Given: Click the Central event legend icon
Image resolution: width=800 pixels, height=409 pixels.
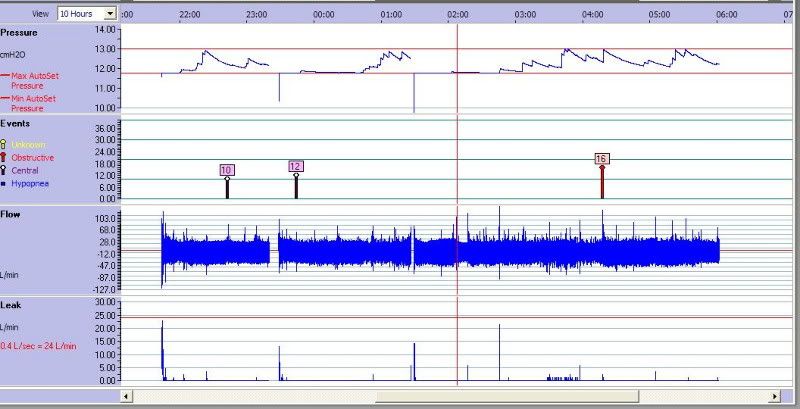Looking at the screenshot, I should coord(5,171).
